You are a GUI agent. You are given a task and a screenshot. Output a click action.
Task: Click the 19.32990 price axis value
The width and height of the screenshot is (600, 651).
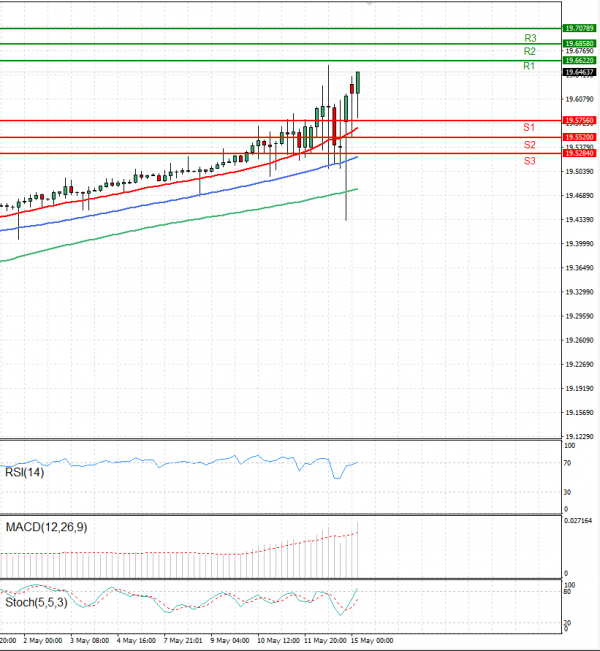[580, 292]
